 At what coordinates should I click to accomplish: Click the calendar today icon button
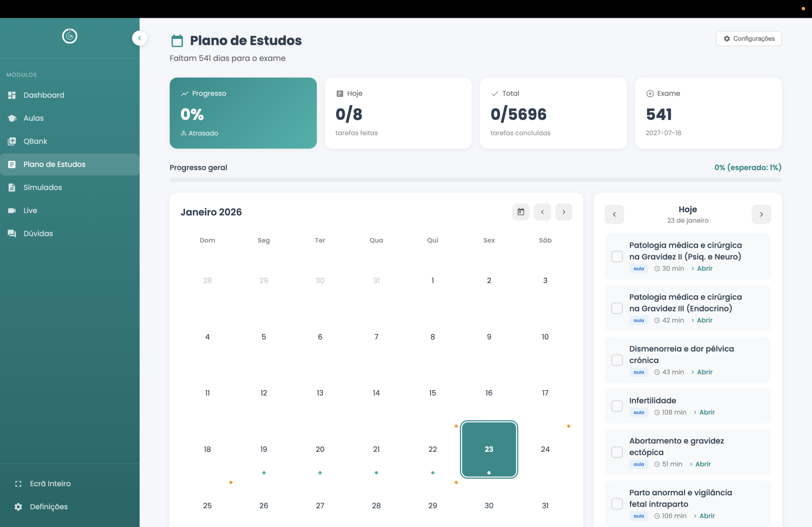click(521, 212)
